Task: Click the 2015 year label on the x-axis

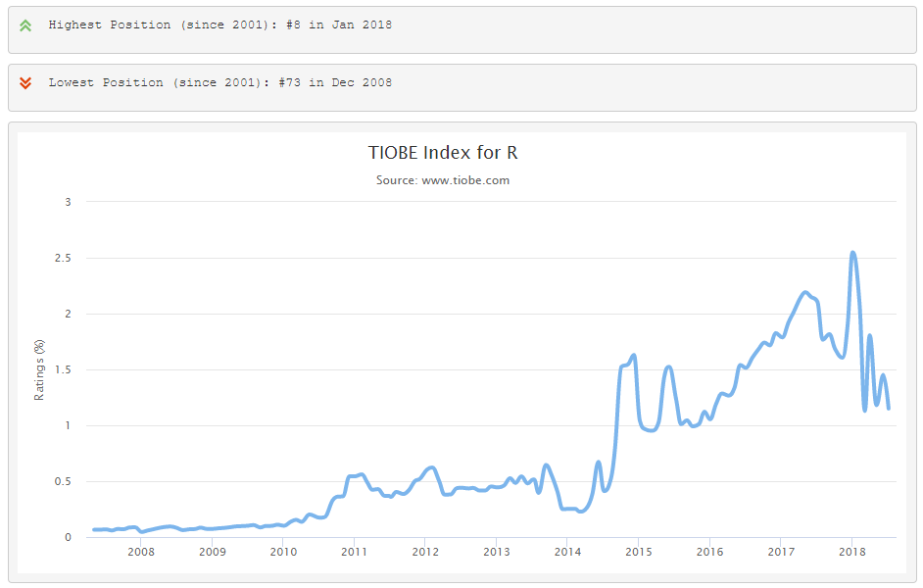Action: (x=639, y=552)
